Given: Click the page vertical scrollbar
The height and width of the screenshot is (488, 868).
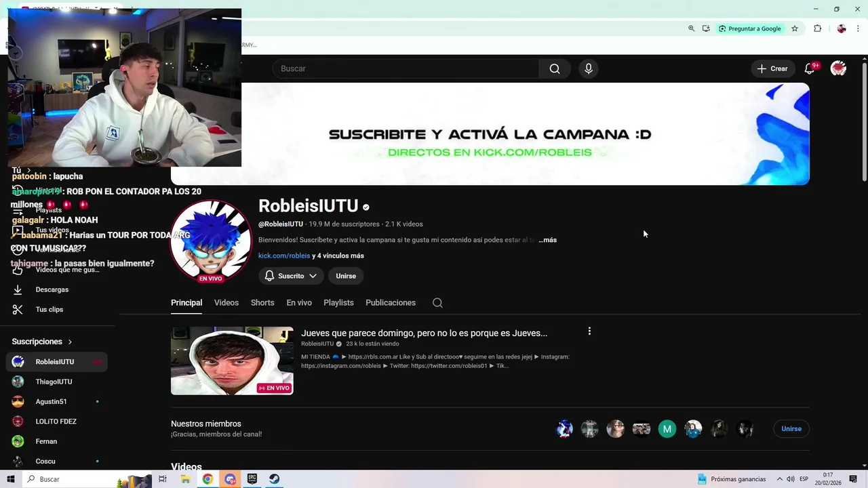Looking at the screenshot, I should pyautogui.click(x=865, y=122).
